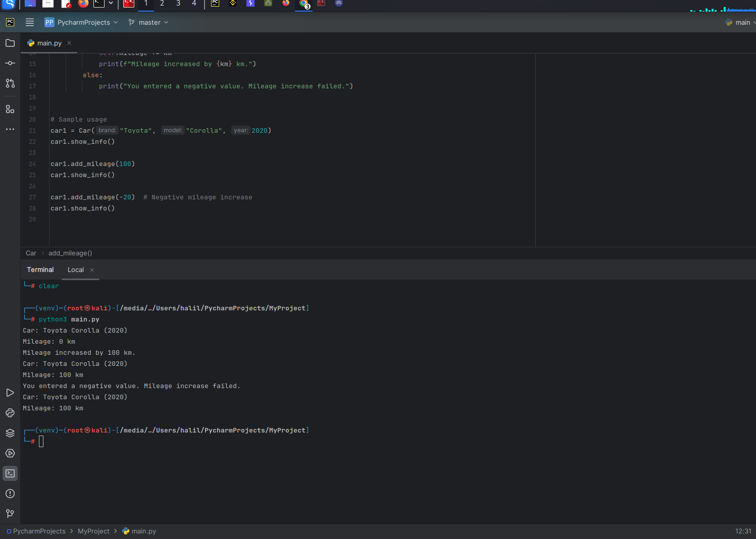Open the Git tool window
The image size is (756, 539).
[x=10, y=513]
